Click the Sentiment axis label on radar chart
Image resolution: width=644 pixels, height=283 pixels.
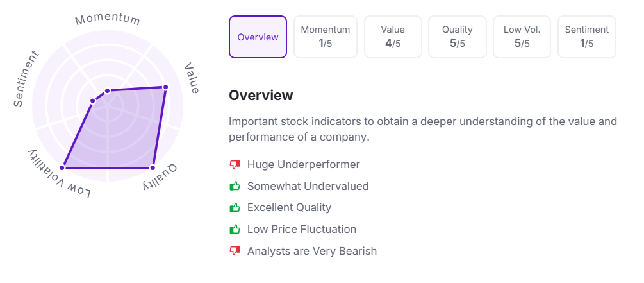(x=27, y=78)
